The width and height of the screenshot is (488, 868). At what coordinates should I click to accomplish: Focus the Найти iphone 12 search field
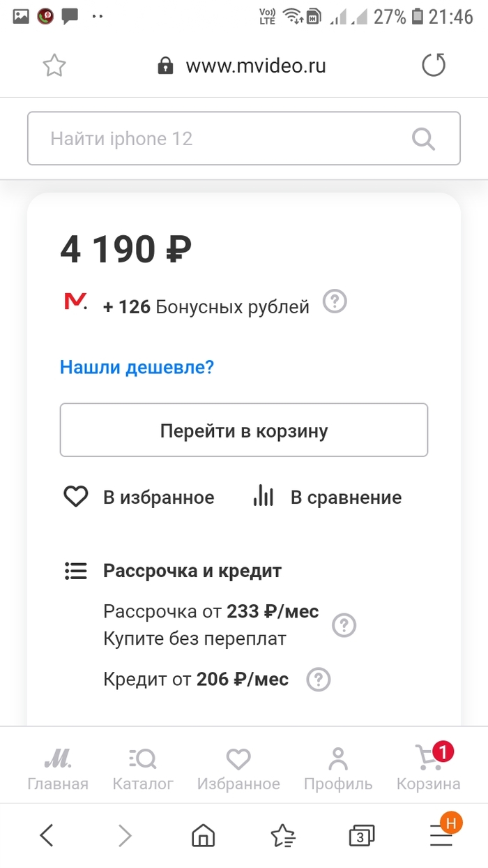(x=216, y=139)
